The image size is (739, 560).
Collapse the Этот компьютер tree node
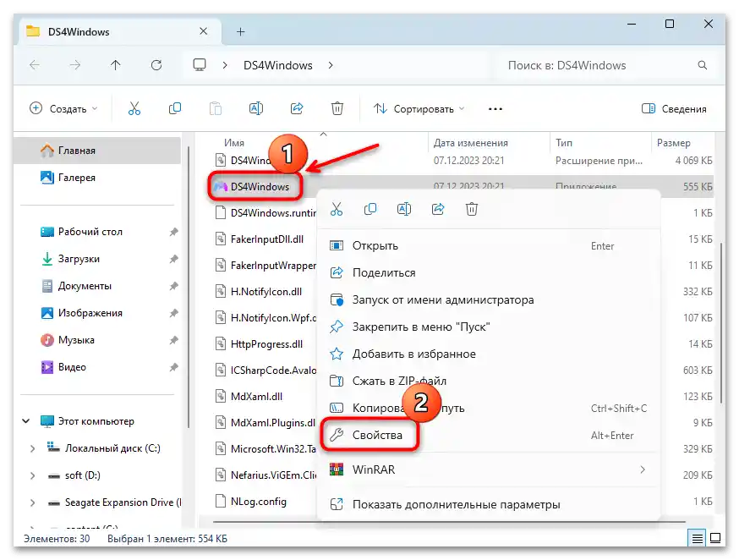[26, 421]
